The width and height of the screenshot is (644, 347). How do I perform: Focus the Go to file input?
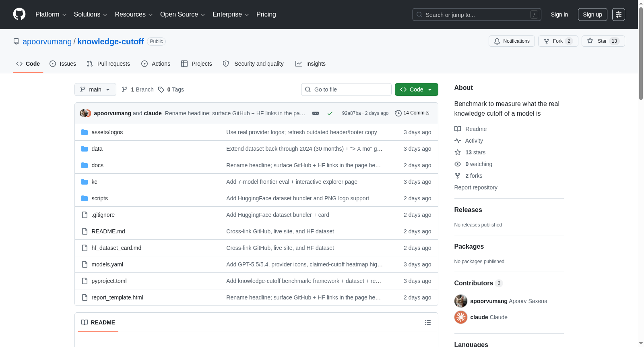pos(346,89)
